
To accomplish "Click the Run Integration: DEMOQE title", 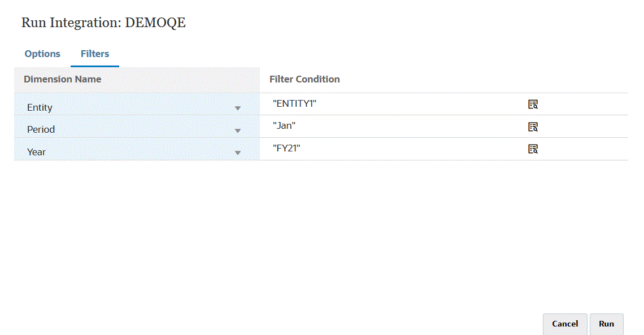I will (103, 23).
